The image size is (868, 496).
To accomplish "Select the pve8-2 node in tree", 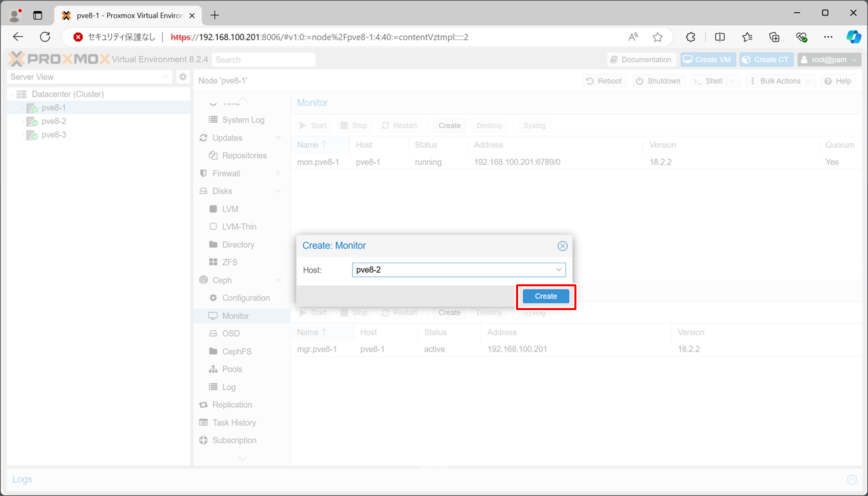I will [54, 121].
